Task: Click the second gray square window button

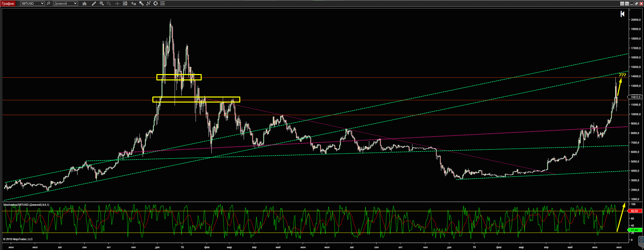Action: [627, 3]
